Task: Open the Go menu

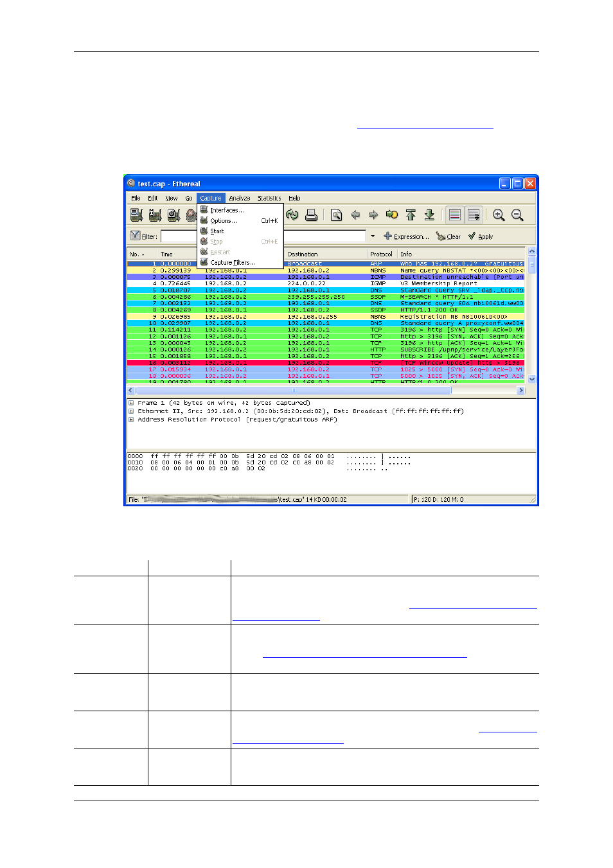Action: pos(189,199)
